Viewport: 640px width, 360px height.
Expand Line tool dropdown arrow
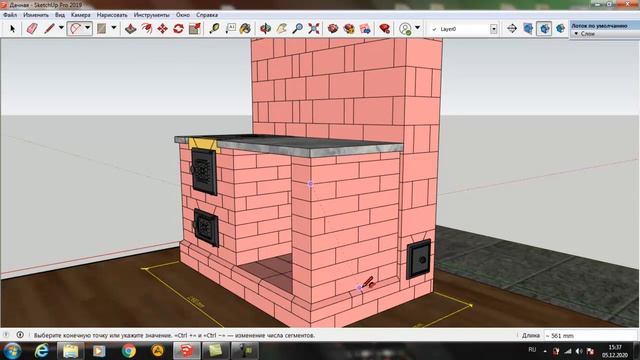61,28
